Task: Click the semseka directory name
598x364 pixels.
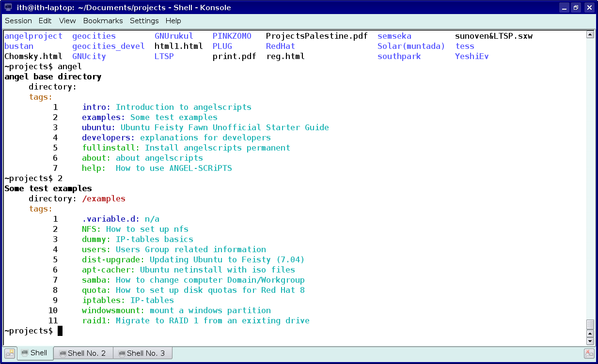Action: coord(394,36)
